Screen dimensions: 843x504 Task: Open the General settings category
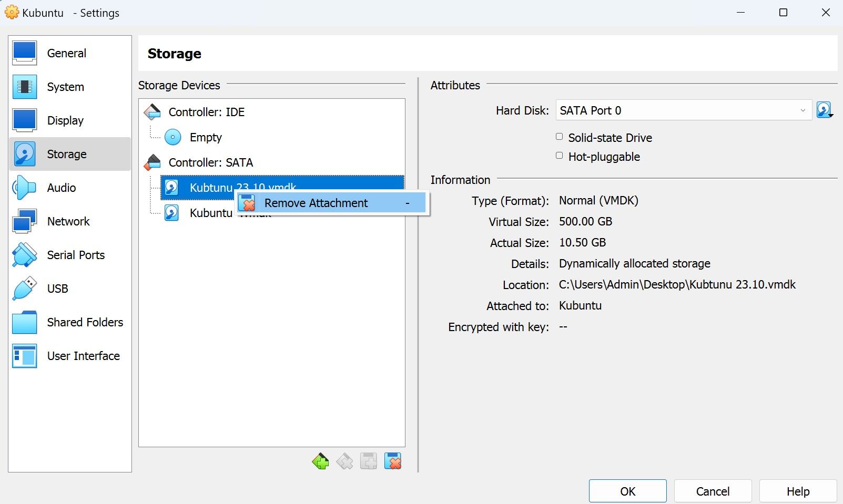tap(66, 53)
